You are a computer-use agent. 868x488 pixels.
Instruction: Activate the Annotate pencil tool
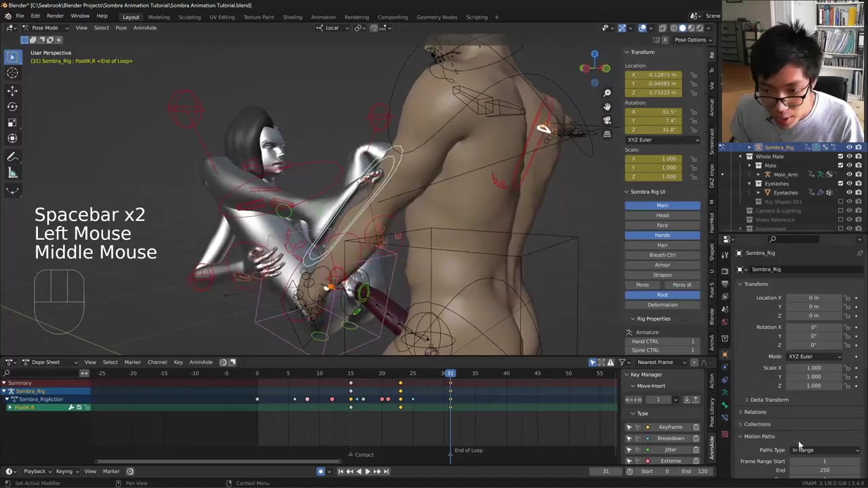point(12,157)
